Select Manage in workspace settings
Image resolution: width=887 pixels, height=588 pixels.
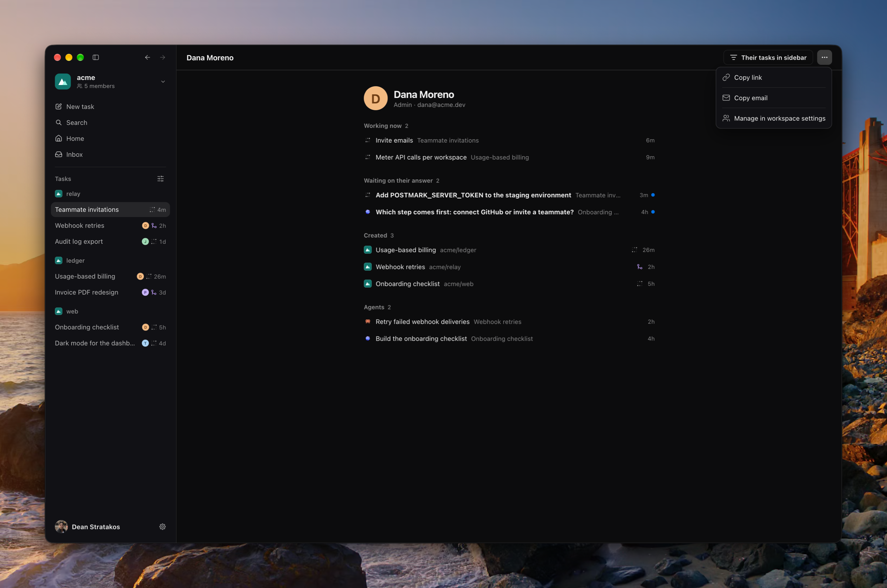coord(774,118)
